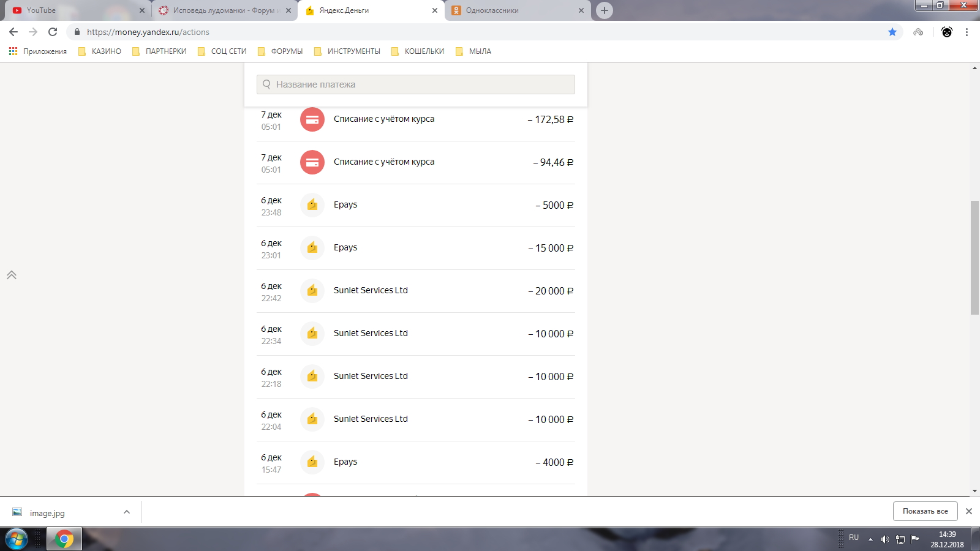Screen dimensions: 980x551
Task: Bookmark this page with the star icon
Action: [892, 32]
